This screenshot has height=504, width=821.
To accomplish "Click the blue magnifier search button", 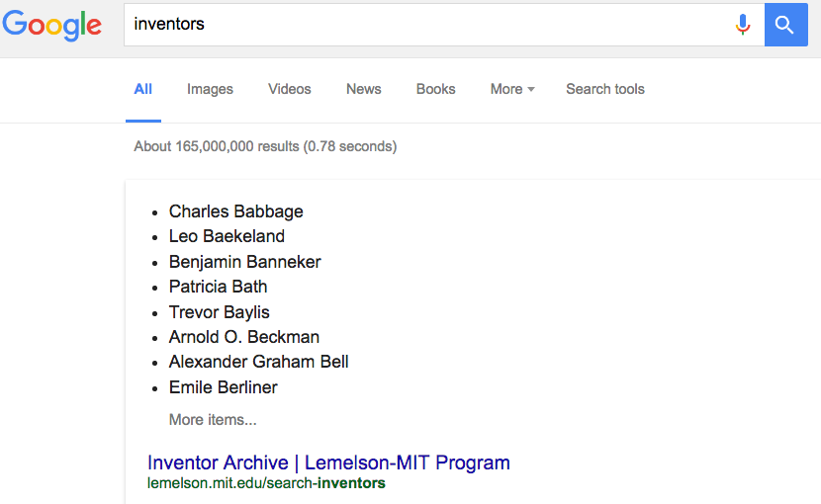I will point(785,25).
